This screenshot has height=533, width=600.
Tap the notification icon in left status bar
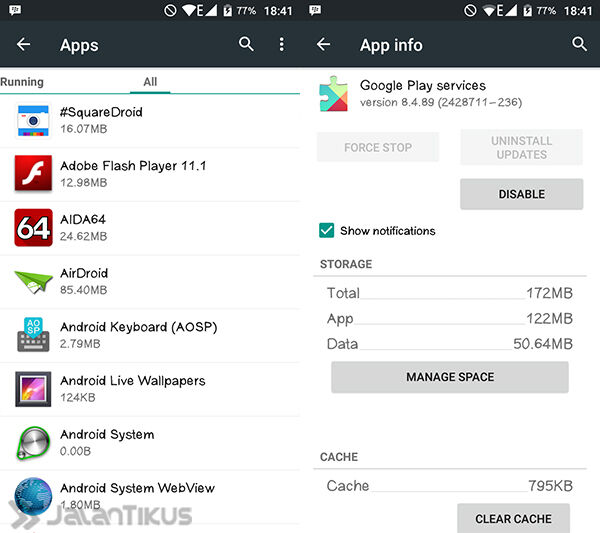15,10
